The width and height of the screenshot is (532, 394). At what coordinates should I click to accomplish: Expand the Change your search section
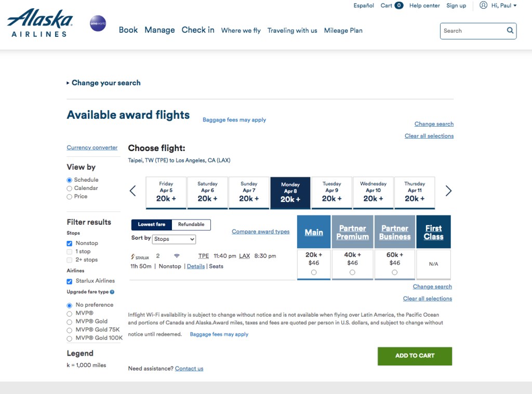pyautogui.click(x=103, y=83)
